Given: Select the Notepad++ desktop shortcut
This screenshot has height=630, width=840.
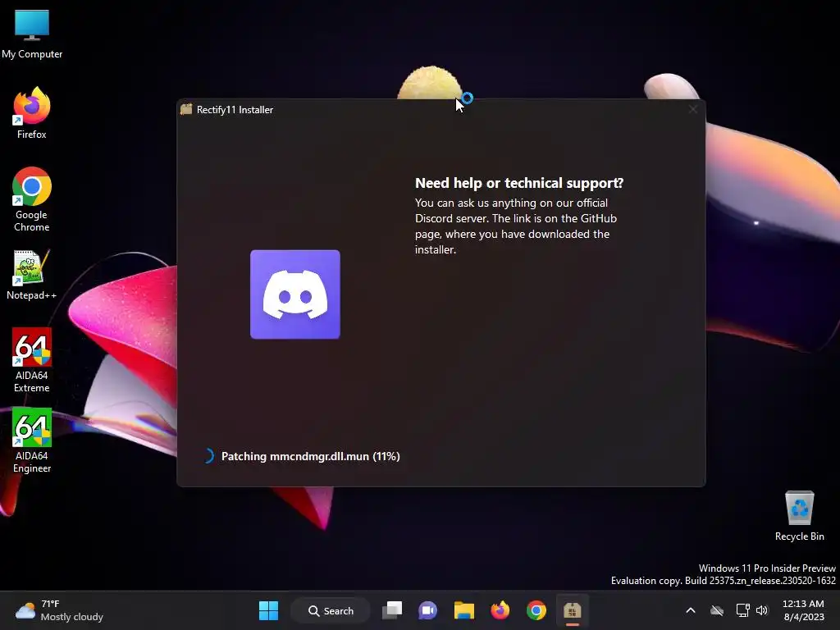Looking at the screenshot, I should click(32, 275).
